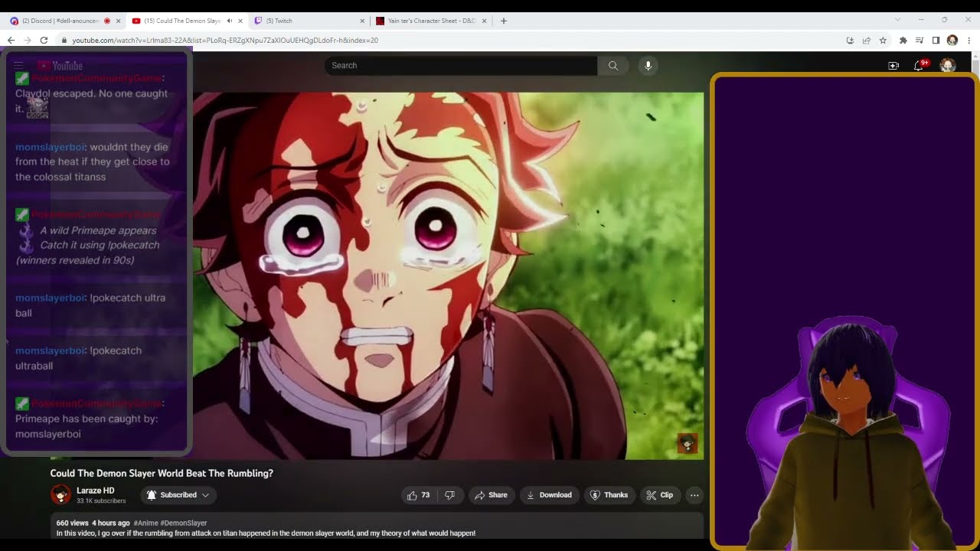Screen dimensions: 980x551
Task: Open the YouTube account avatar menu
Action: tap(948, 66)
